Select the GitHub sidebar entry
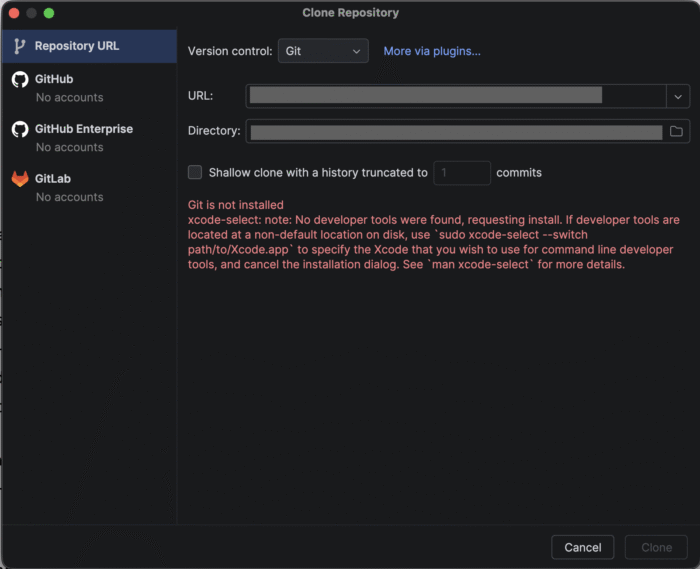Image resolution: width=700 pixels, height=569 pixels. coord(89,88)
